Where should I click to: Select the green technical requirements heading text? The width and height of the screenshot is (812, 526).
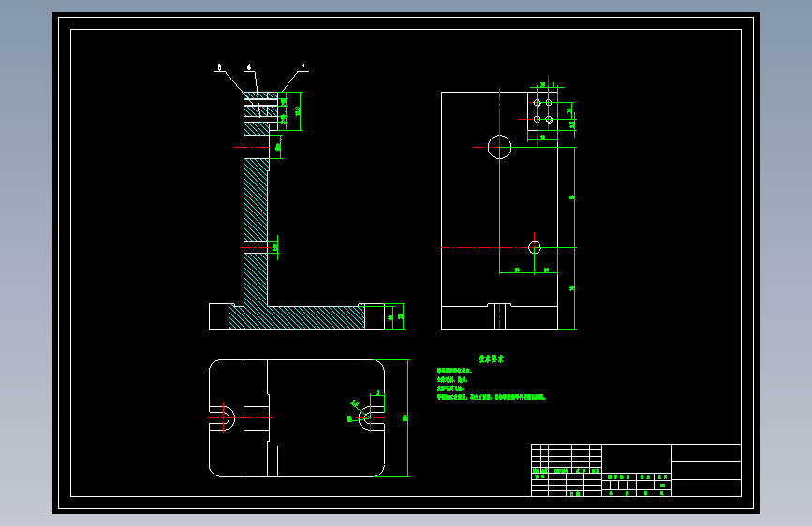[x=491, y=358]
